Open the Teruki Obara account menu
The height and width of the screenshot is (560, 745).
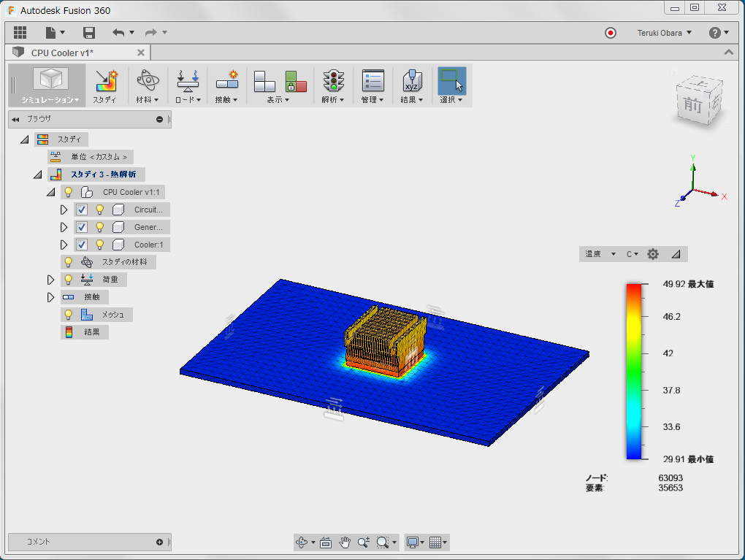tap(664, 33)
